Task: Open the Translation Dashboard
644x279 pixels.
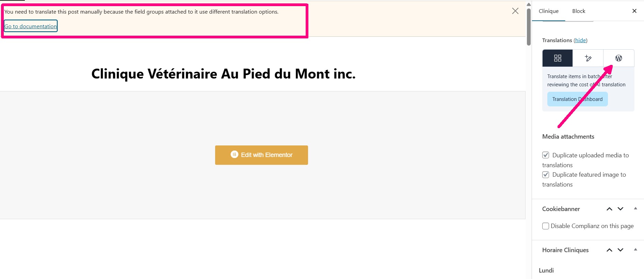Action: 577,99
